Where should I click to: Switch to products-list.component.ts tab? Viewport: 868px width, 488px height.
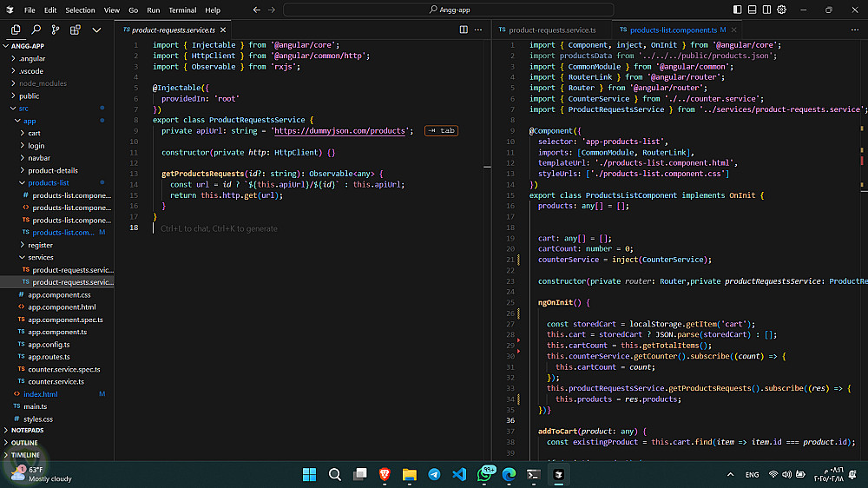[673, 30]
